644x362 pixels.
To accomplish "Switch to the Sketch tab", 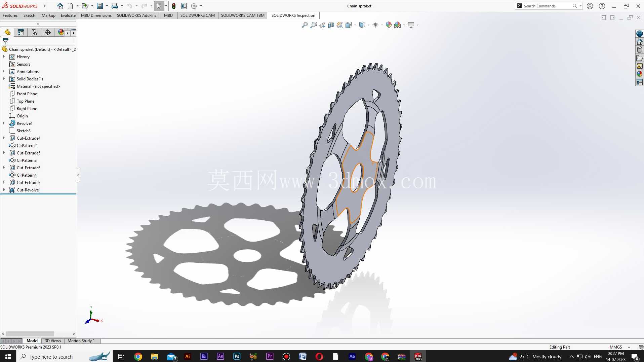I will pyautogui.click(x=29, y=15).
